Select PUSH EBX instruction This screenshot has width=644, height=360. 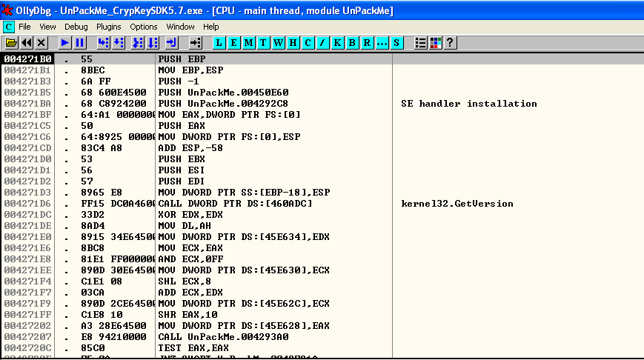click(182, 159)
